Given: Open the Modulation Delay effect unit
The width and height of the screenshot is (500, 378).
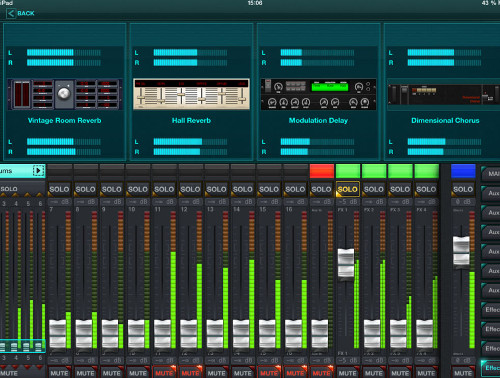Looking at the screenshot, I should pos(318,94).
